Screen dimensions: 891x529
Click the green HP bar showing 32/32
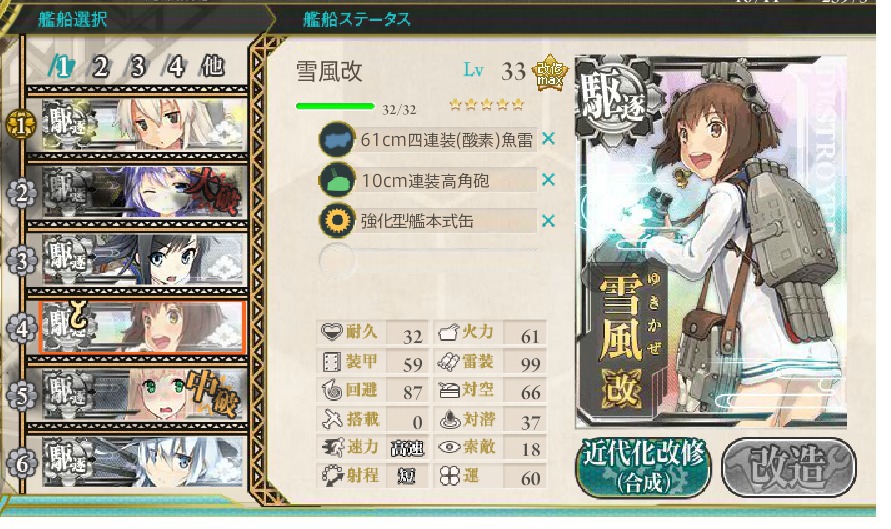tap(335, 106)
